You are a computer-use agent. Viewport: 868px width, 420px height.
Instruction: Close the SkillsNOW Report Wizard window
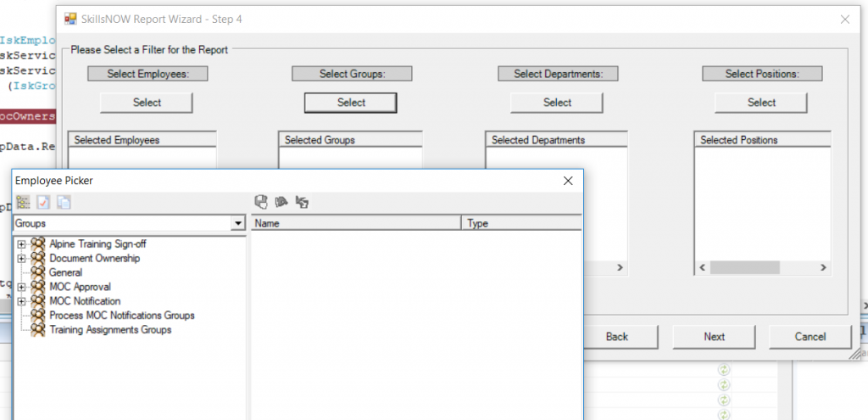[845, 20]
